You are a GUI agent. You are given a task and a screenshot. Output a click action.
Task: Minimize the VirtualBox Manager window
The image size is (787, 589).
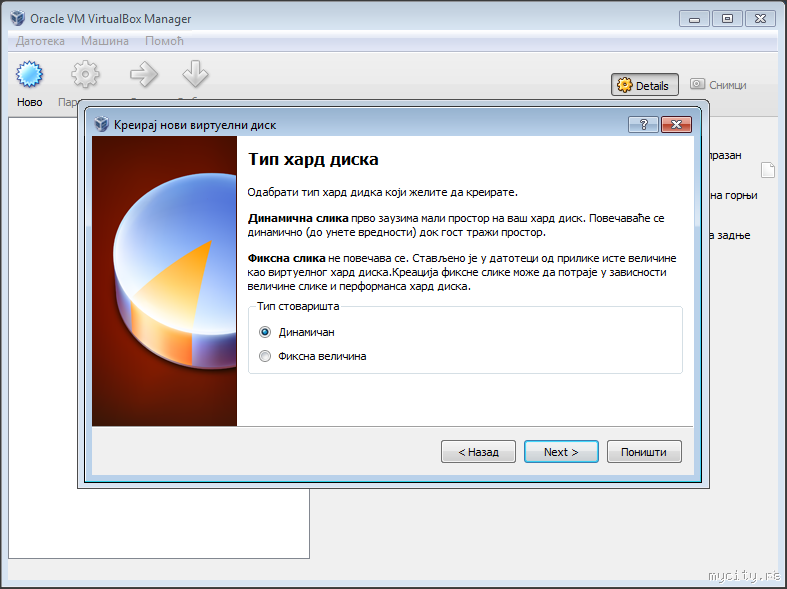695,19
